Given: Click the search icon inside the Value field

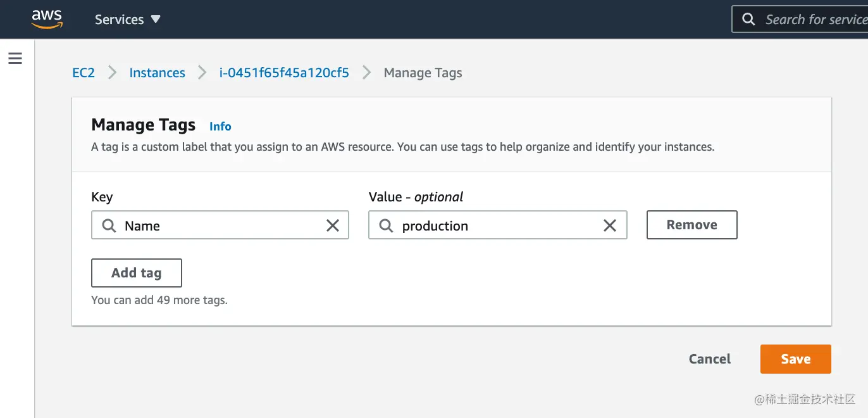Looking at the screenshot, I should pyautogui.click(x=386, y=225).
